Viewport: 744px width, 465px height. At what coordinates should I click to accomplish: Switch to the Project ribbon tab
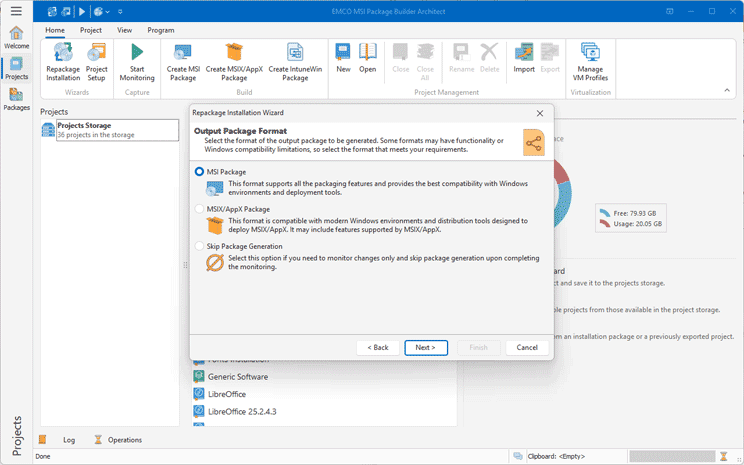[91, 30]
